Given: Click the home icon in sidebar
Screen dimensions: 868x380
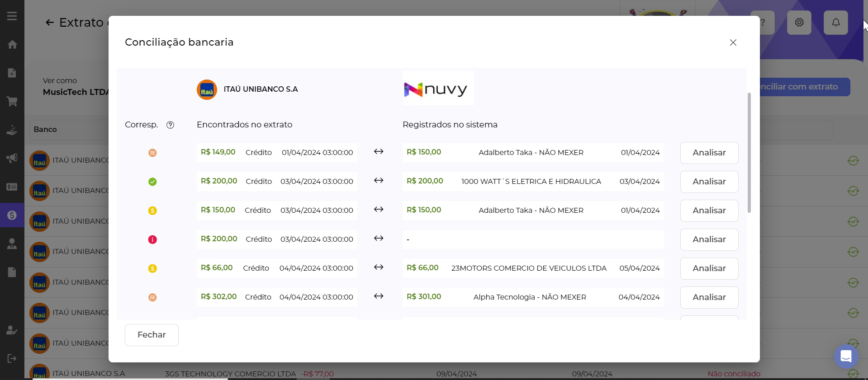Looking at the screenshot, I should coord(12,45).
